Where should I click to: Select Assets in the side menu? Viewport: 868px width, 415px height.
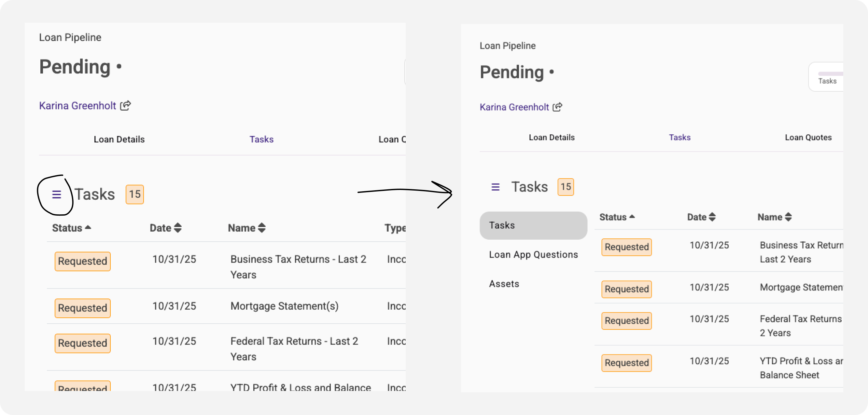[x=504, y=284]
